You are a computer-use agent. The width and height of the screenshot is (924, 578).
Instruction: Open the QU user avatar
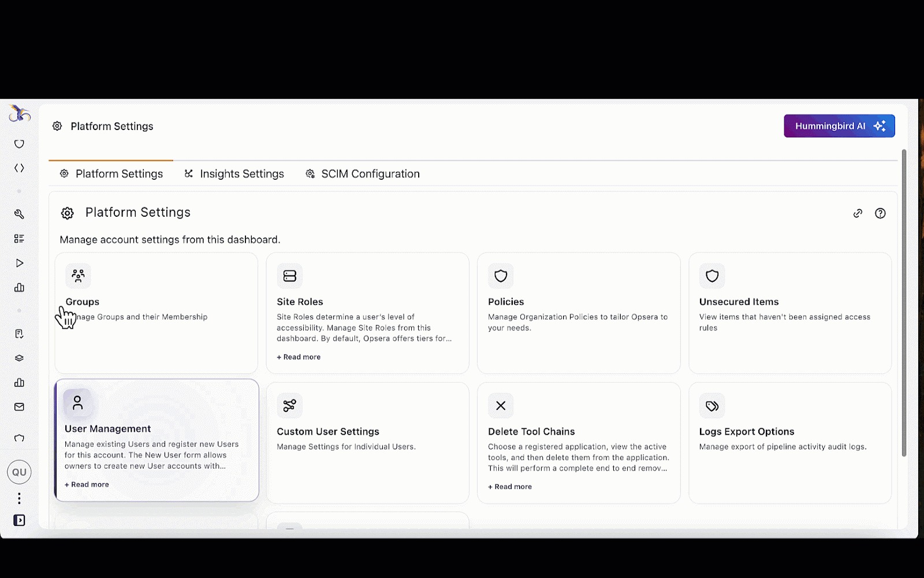(19, 472)
